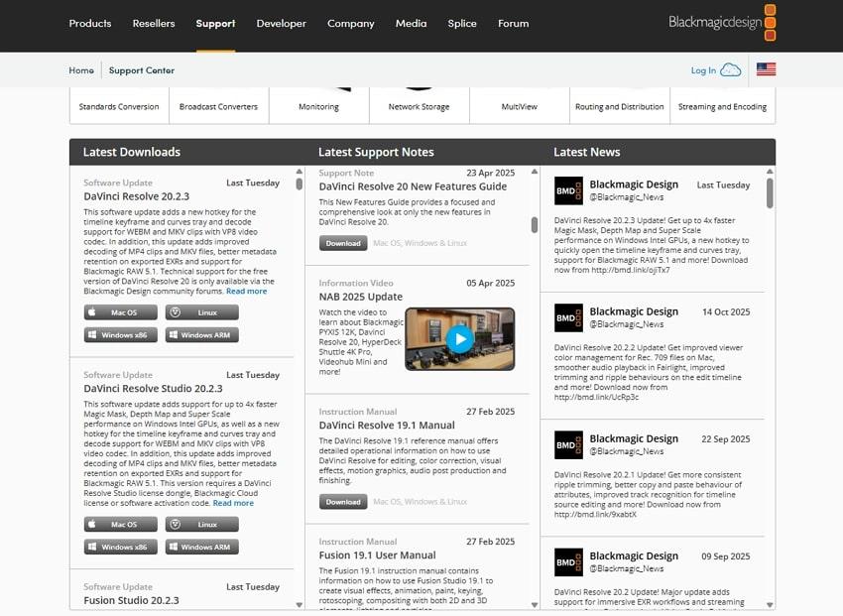This screenshot has height=616, width=843.
Task: Click the NAB 2025 Update video thumbnail
Action: (459, 339)
